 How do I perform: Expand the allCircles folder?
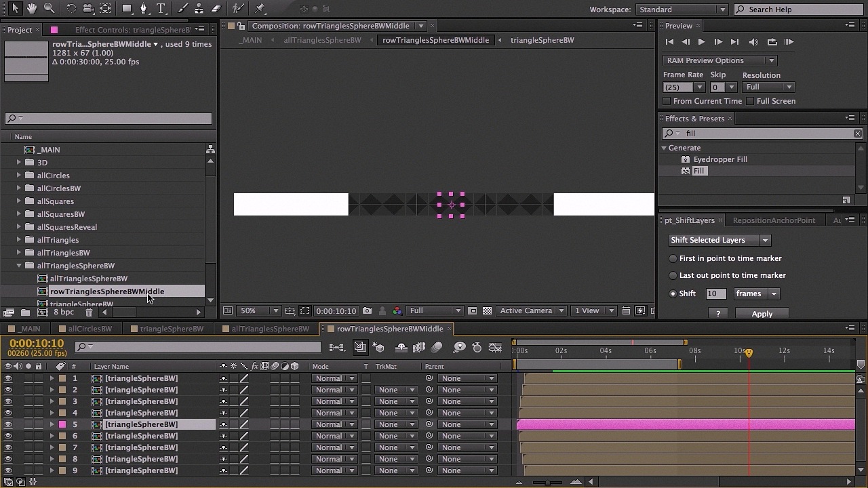[19, 176]
